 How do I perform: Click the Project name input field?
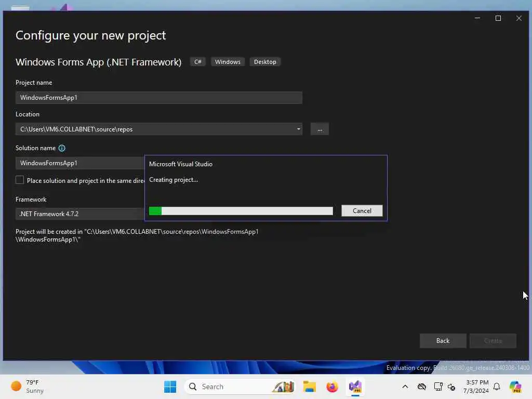159,98
